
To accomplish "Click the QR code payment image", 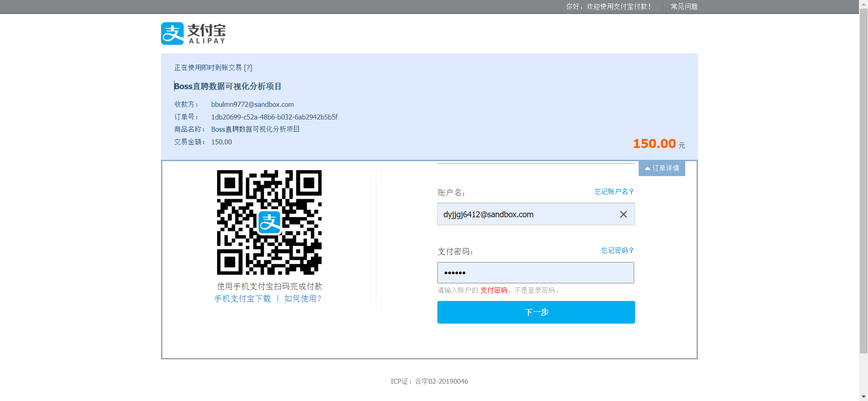I will pos(269,222).
